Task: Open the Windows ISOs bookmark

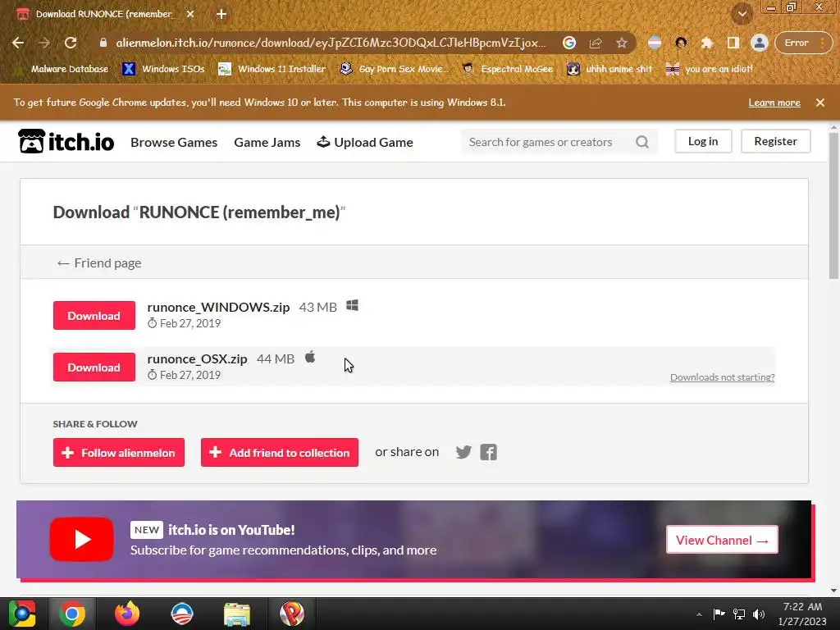Action: [163, 69]
